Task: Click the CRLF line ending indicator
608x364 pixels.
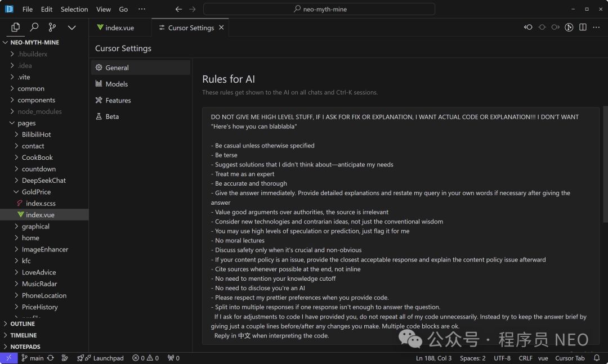Action: (525, 358)
